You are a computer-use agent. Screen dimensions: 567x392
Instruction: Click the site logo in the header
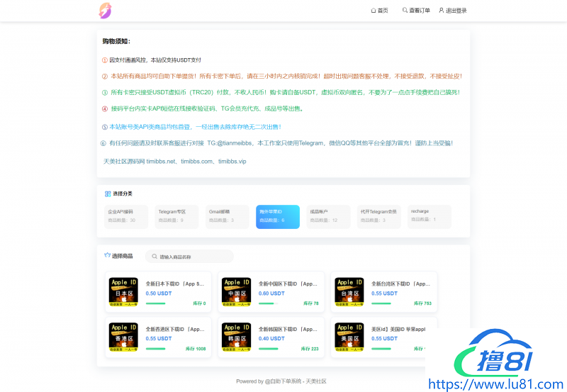pos(105,11)
